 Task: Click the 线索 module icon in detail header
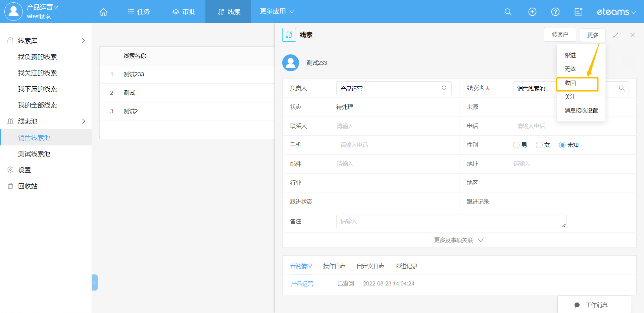click(x=289, y=35)
